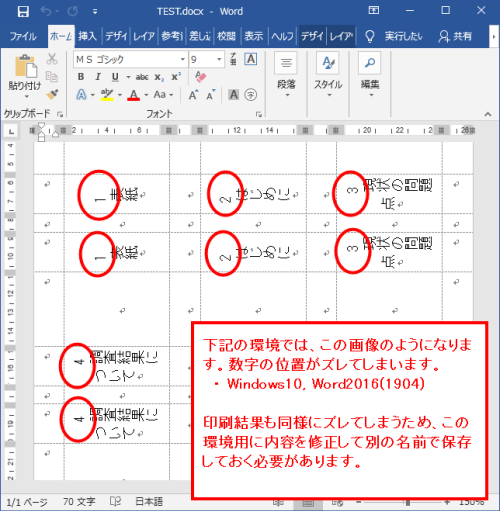
Task: Cut selection with the scissors icon
Action: [x=52, y=59]
